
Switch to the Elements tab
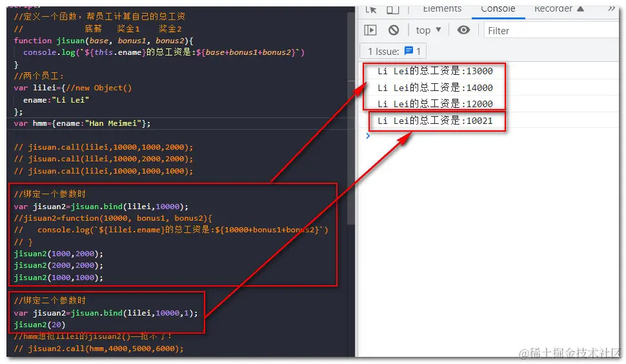tap(442, 10)
